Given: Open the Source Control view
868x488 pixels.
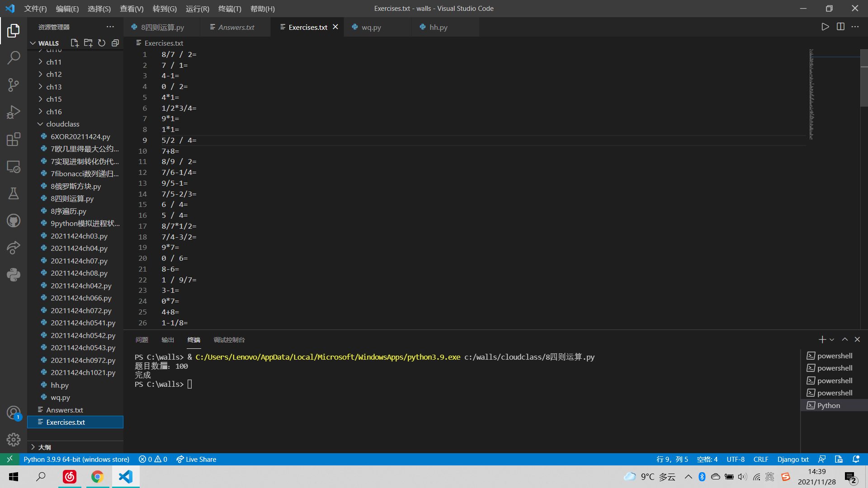Looking at the screenshot, I should coord(14,85).
